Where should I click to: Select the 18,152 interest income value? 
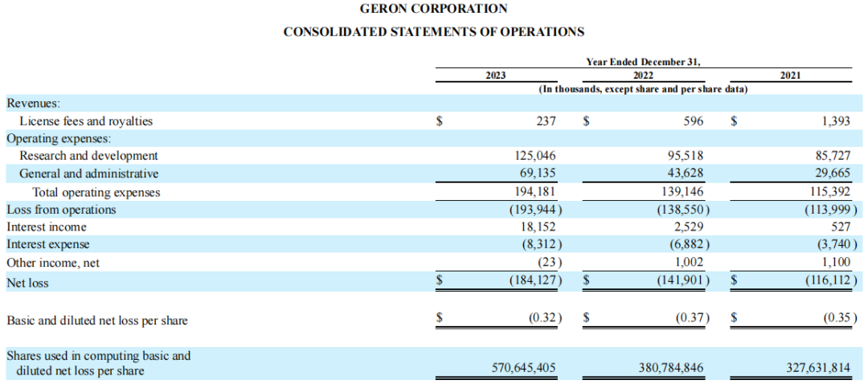coord(538,227)
